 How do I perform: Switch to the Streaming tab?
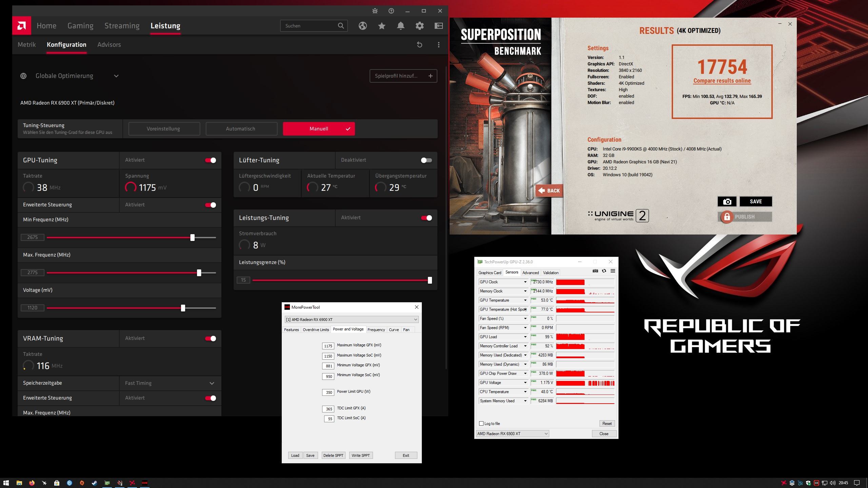click(122, 26)
